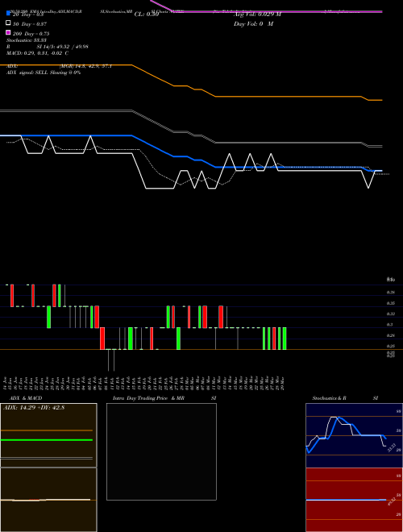Image resolution: width=403 pixels, height=532 pixels.
Task: Open the red RSI panel
Action: [354, 500]
